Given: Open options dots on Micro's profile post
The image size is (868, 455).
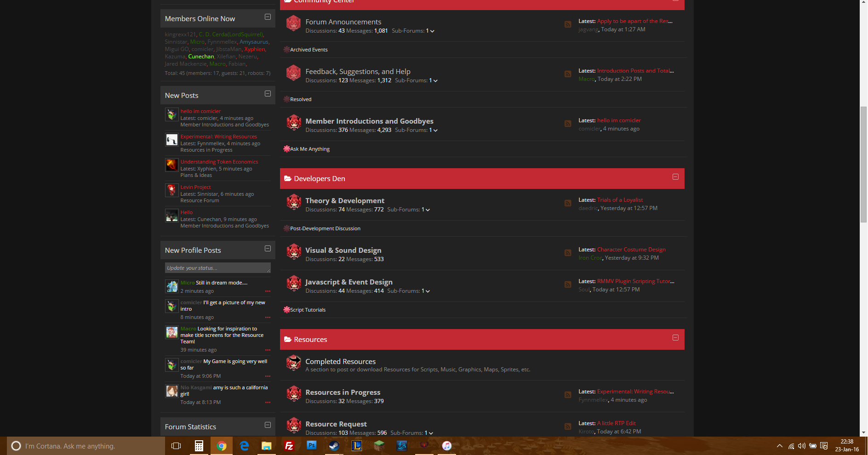Looking at the screenshot, I should click(x=268, y=291).
